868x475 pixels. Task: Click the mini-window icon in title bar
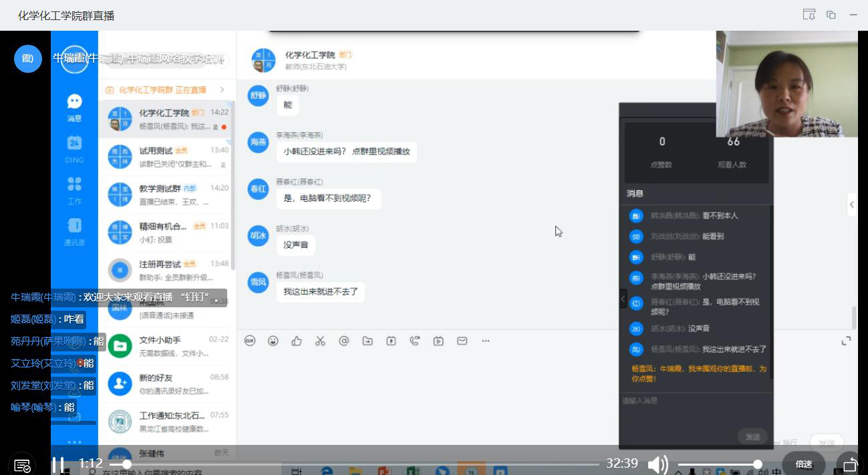(831, 15)
